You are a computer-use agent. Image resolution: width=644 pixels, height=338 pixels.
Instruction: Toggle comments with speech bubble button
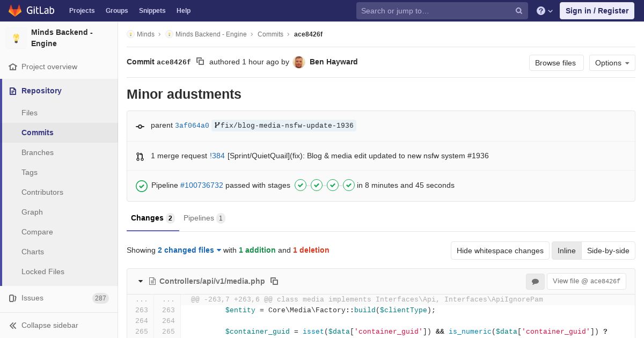(535, 282)
